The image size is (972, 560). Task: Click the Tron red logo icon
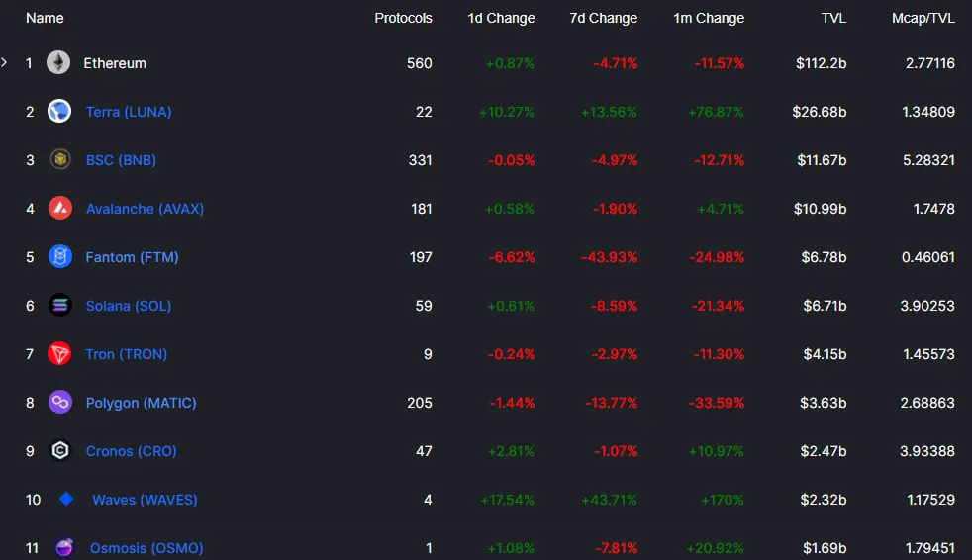59,354
